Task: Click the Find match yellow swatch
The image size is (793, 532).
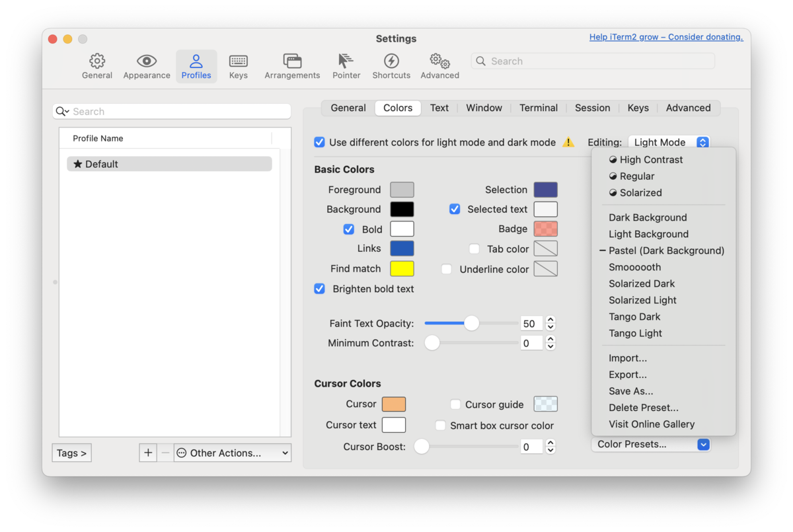Action: (x=402, y=268)
